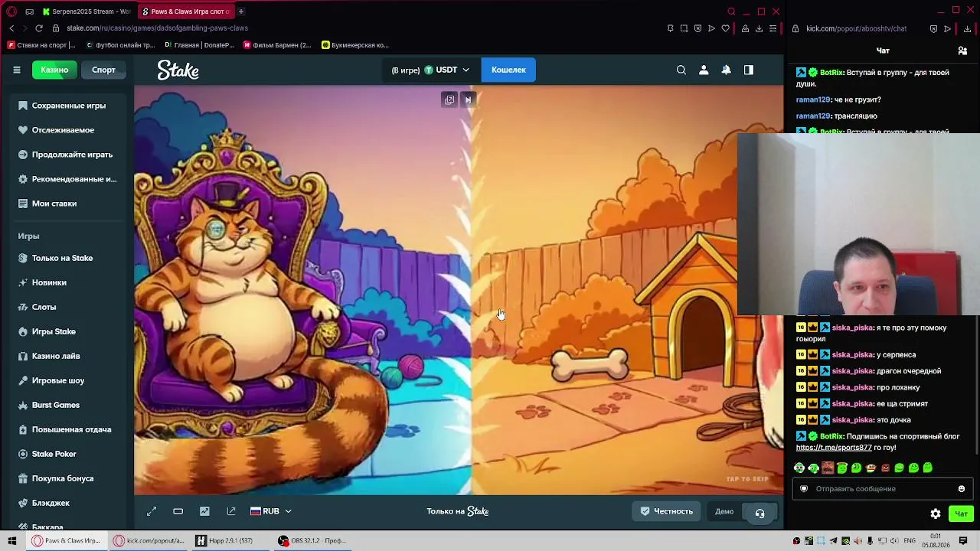Switch to the Спорт section
This screenshot has height=551, width=980.
coord(103,70)
